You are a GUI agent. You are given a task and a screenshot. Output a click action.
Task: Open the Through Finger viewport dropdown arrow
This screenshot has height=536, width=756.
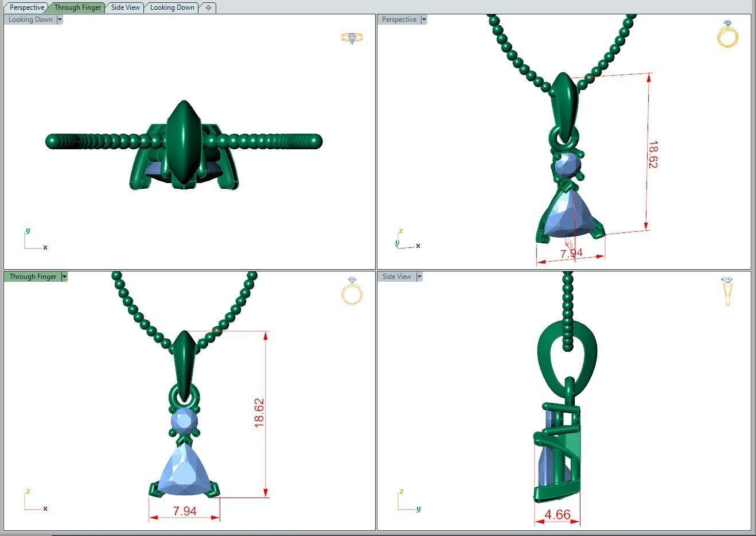point(64,277)
